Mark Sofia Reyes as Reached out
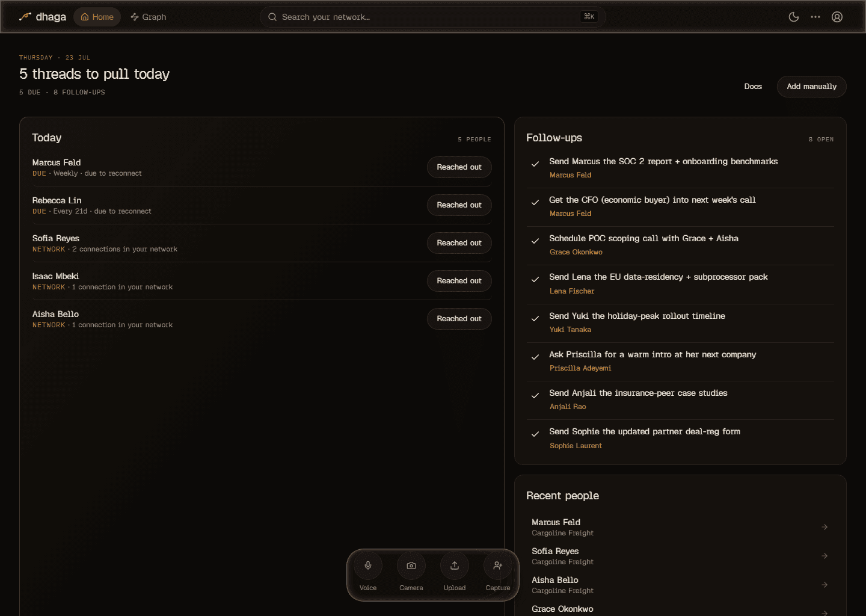Screen dimensions: 866x616 [x=459, y=243]
